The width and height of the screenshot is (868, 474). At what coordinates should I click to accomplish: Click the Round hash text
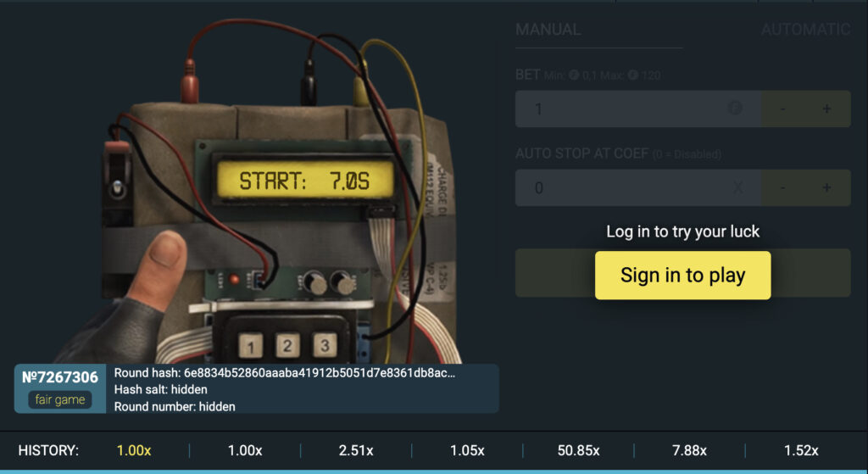coord(285,372)
